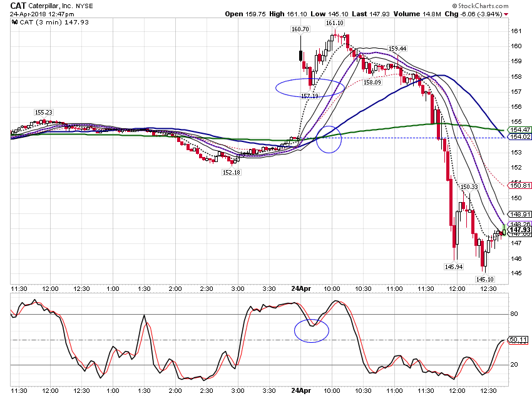Click the blue ellipse around 157.19
This screenshot has width=532, height=396.
click(310, 88)
